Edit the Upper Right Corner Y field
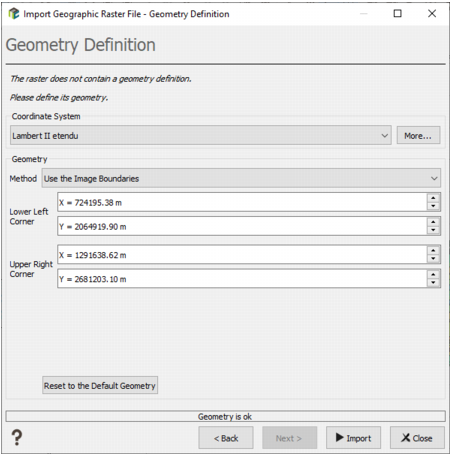Screen dimensions: 453x456 242,279
